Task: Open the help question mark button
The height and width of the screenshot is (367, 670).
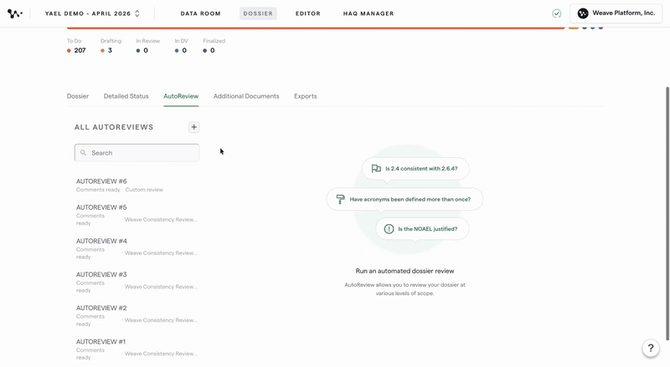Action: coord(650,348)
